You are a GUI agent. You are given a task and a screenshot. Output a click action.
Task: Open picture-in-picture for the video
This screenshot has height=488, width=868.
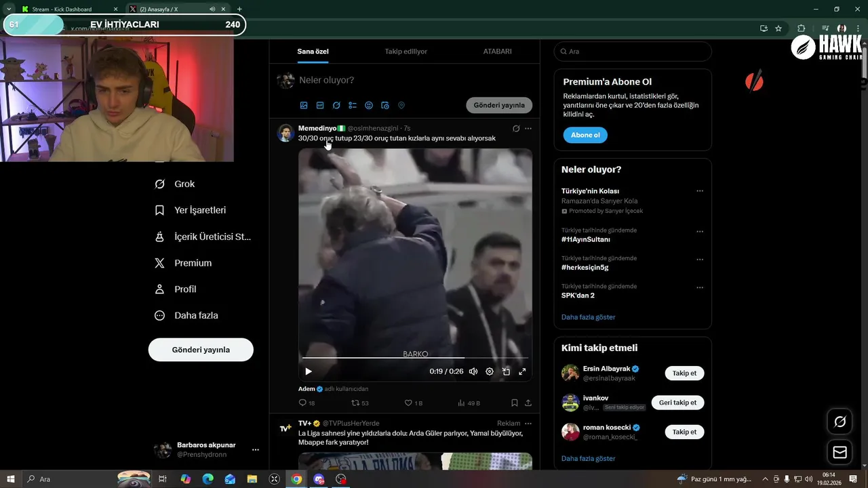[x=506, y=371]
